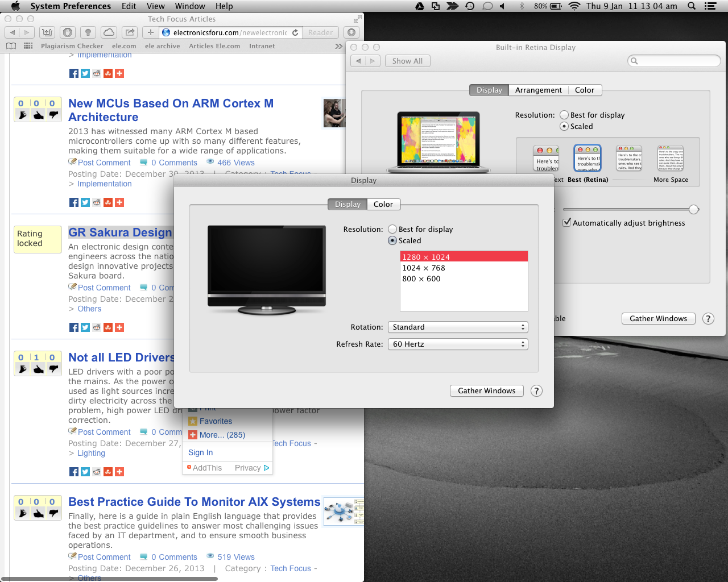The height and width of the screenshot is (582, 728).
Task: Go back in Safari history
Action: point(13,32)
